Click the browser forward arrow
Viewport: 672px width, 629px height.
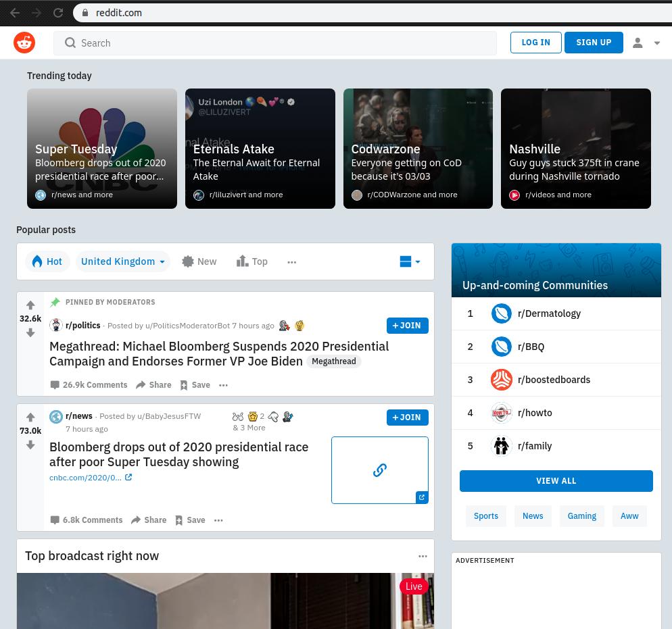pos(37,13)
